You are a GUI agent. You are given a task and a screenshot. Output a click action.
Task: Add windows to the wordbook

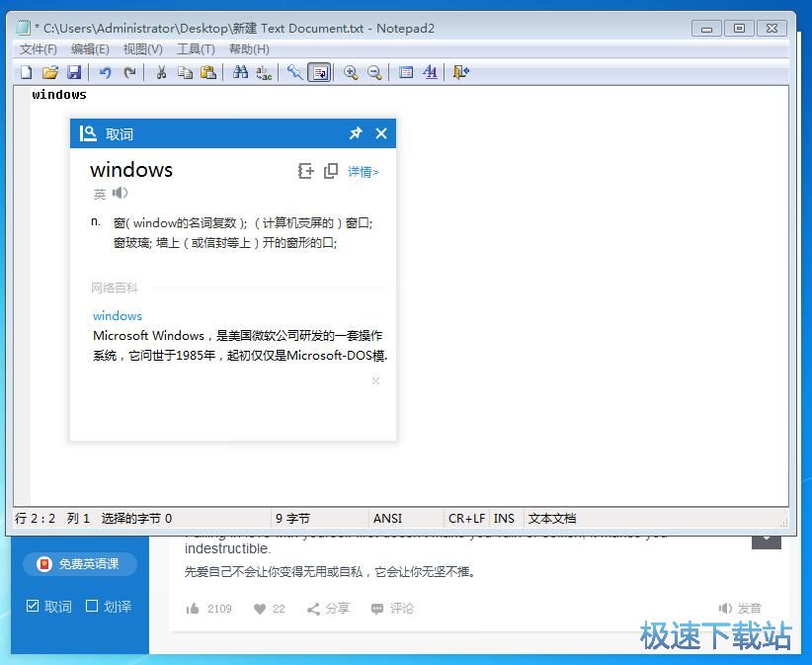[306, 171]
